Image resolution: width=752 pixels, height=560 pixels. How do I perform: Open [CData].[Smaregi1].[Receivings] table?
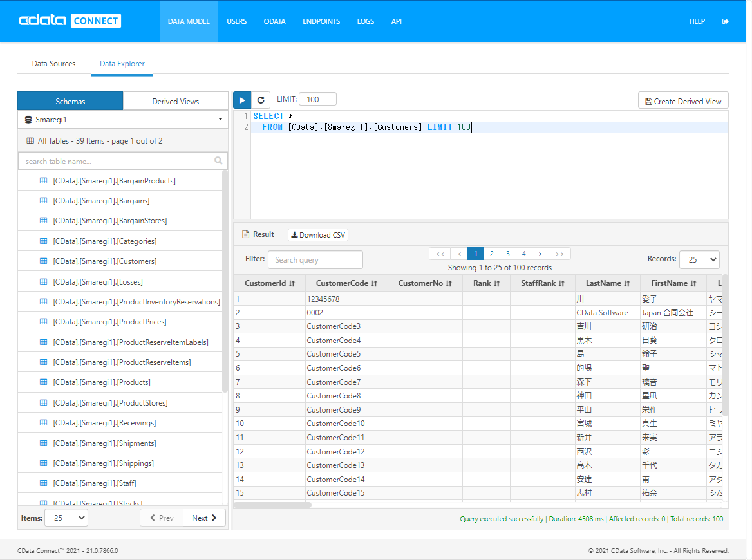coord(104,423)
